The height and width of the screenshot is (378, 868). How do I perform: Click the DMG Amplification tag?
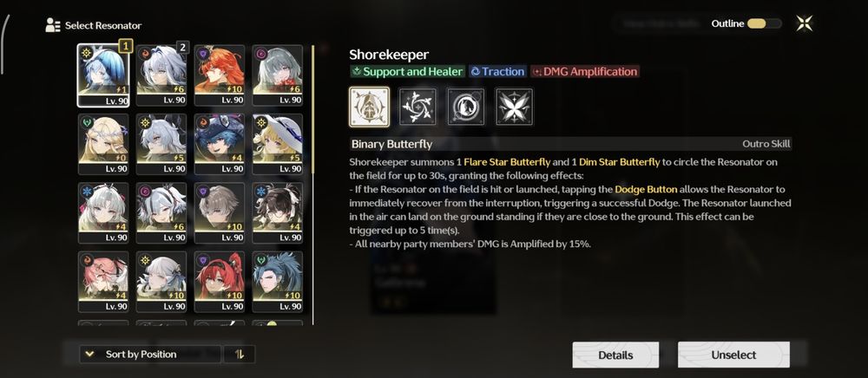pyautogui.click(x=584, y=71)
